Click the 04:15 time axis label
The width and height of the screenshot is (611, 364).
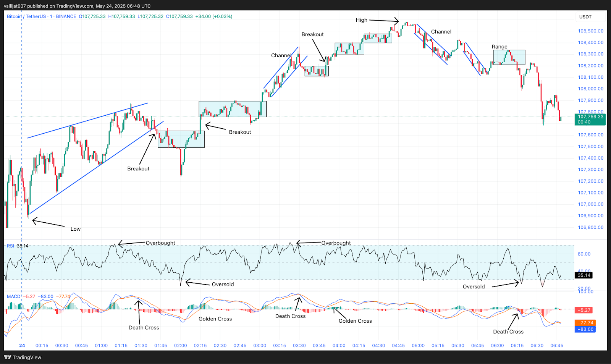[359, 345]
